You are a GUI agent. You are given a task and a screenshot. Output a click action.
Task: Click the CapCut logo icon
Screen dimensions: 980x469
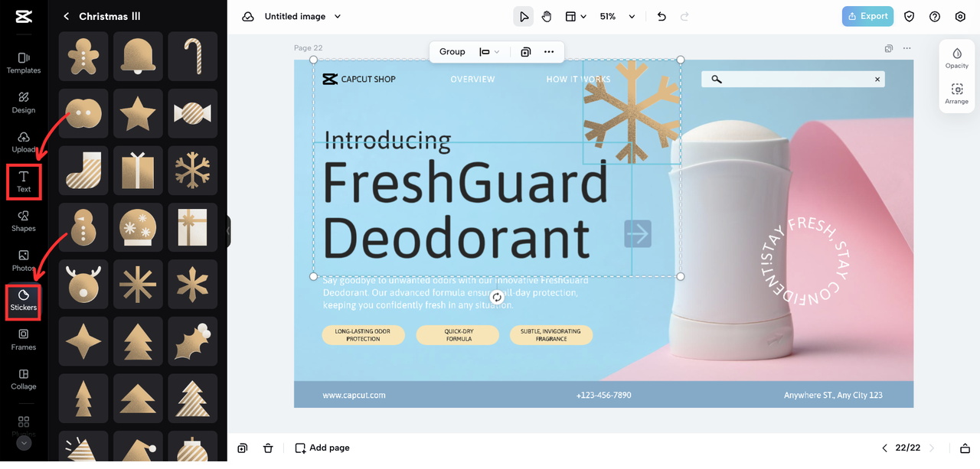pos(24,16)
